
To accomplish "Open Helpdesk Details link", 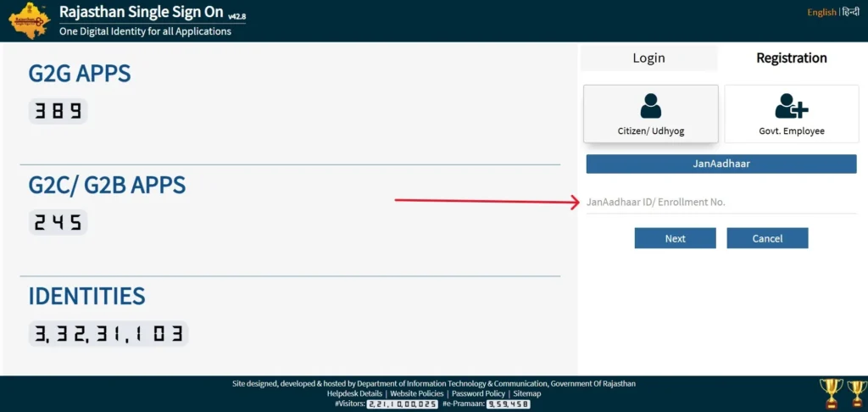I will pos(354,393).
